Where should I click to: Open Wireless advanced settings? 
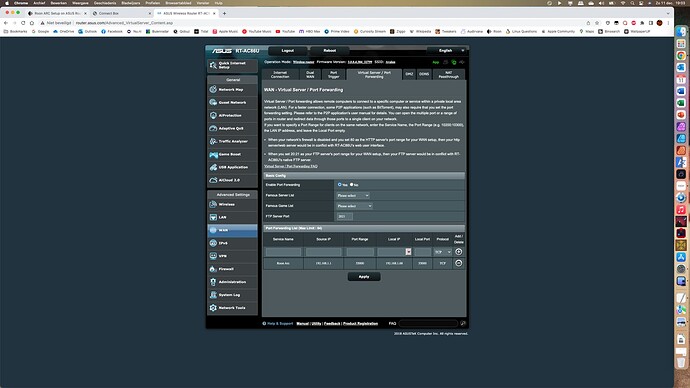click(232, 204)
